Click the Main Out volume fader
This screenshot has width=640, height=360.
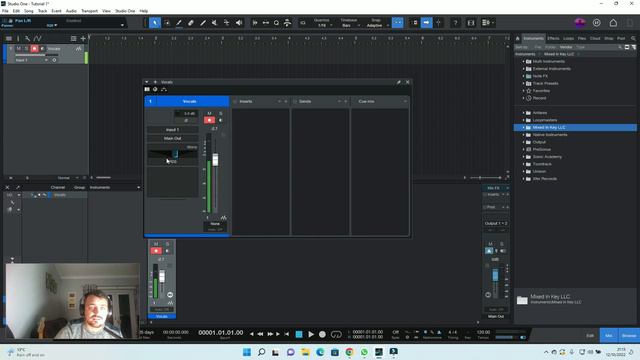[495, 275]
